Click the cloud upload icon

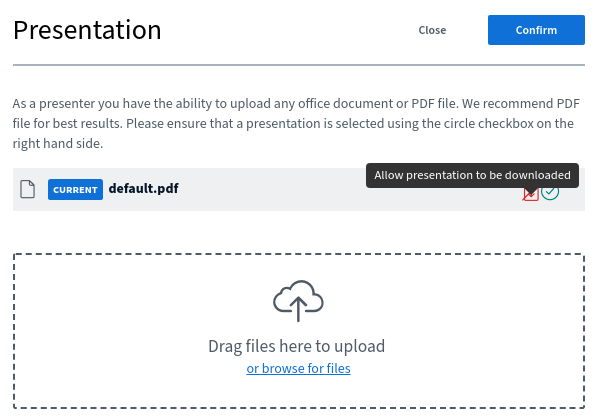point(298,301)
